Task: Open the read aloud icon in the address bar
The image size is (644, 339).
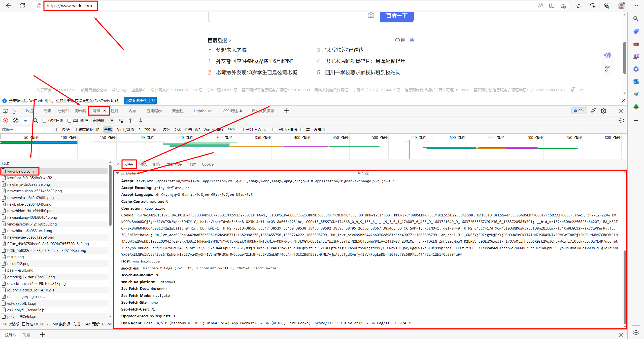Action: pyautogui.click(x=540, y=6)
